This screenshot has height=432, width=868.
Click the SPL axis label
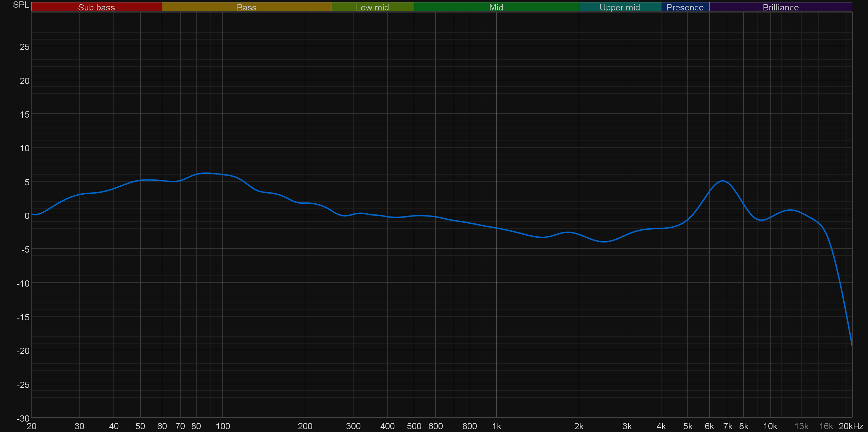coord(21,5)
